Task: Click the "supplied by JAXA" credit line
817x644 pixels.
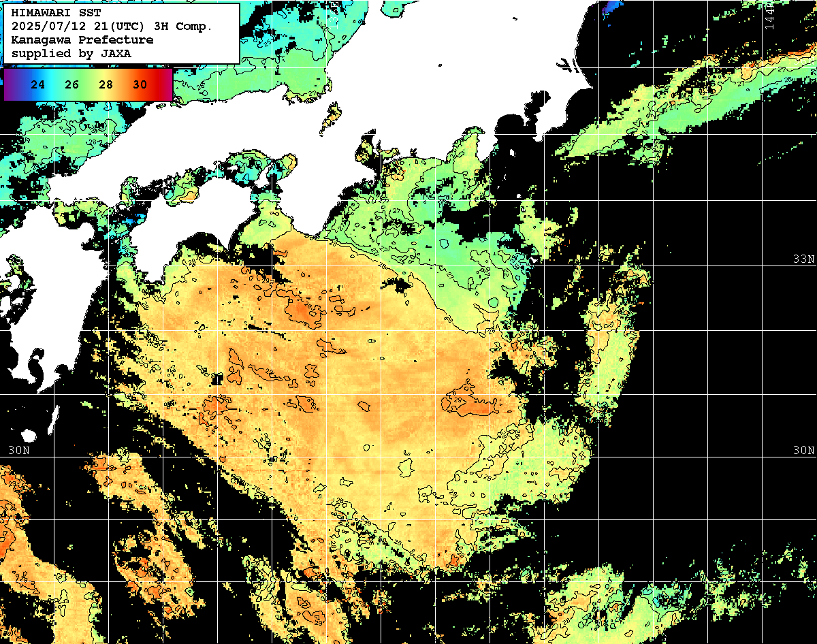Action: point(71,53)
